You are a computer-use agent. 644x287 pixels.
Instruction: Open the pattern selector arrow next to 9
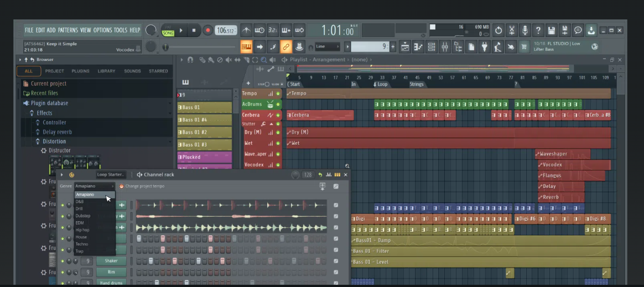coord(347,47)
